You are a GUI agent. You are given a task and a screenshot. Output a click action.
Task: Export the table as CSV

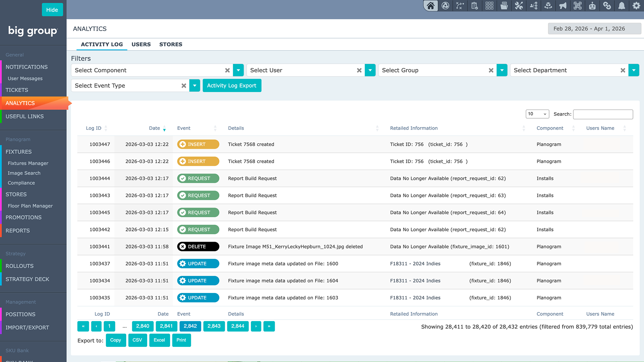138,340
